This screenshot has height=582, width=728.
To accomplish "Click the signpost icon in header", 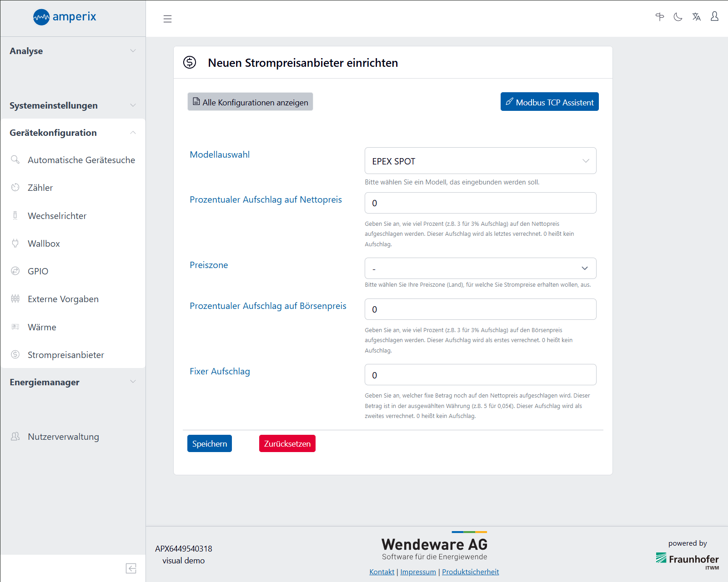I will pos(659,17).
